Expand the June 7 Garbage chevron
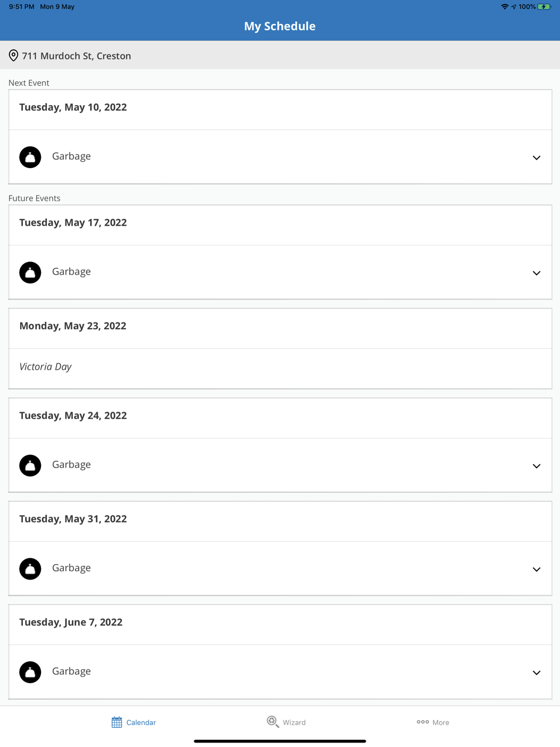This screenshot has width=560, height=747. pyautogui.click(x=536, y=673)
